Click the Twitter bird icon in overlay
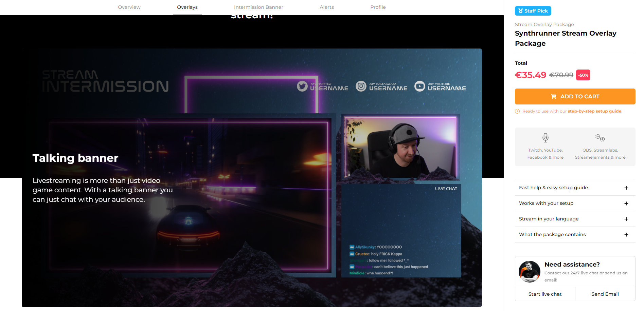This screenshot has height=311, width=644. point(302,86)
